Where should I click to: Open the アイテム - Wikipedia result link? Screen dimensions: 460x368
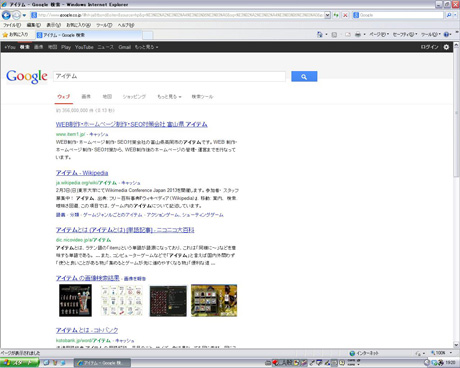click(82, 173)
